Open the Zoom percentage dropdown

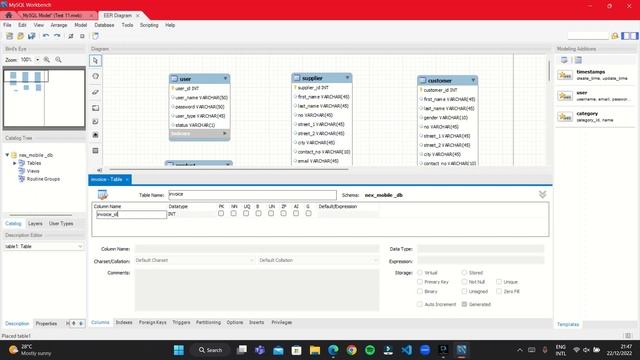point(38,60)
